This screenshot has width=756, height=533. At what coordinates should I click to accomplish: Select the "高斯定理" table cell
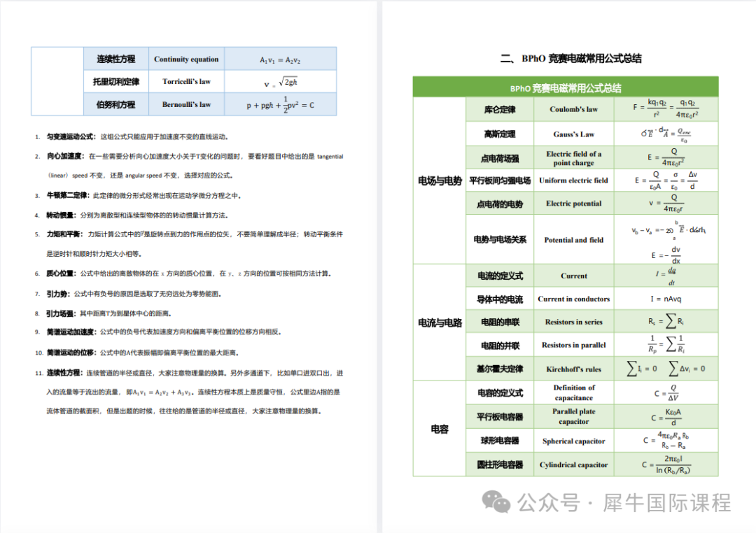(x=500, y=134)
